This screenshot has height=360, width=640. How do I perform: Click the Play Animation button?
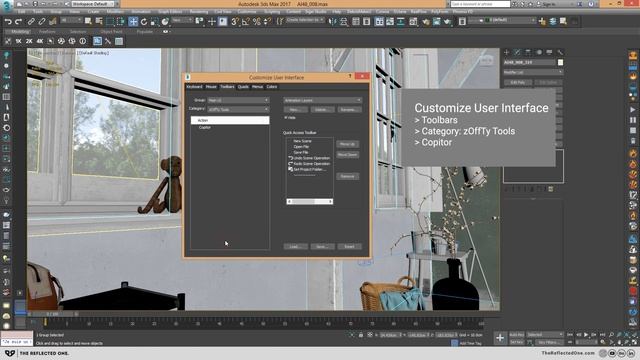click(x=586, y=335)
